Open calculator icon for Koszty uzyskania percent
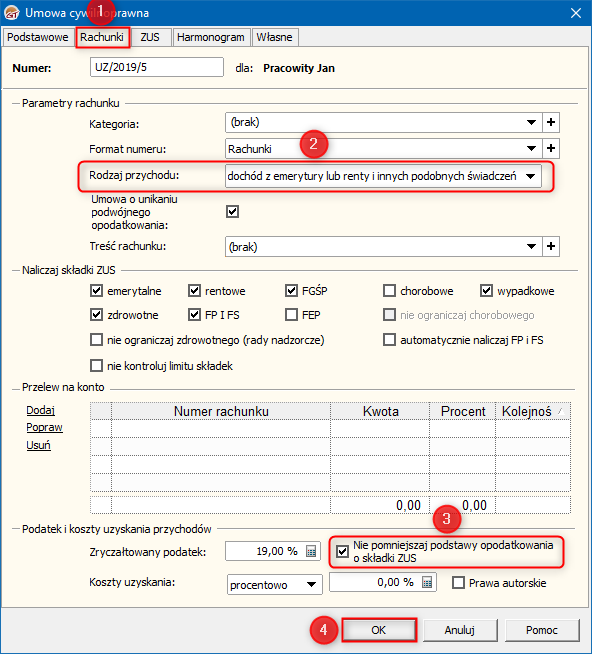The height and width of the screenshot is (654, 592). [427, 582]
